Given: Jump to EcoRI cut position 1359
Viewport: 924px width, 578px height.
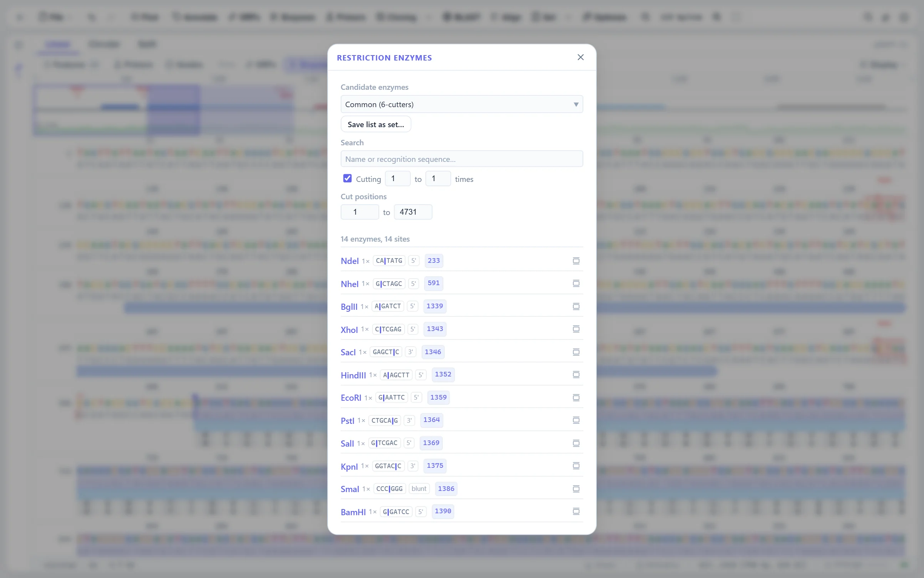Looking at the screenshot, I should click(x=439, y=397).
